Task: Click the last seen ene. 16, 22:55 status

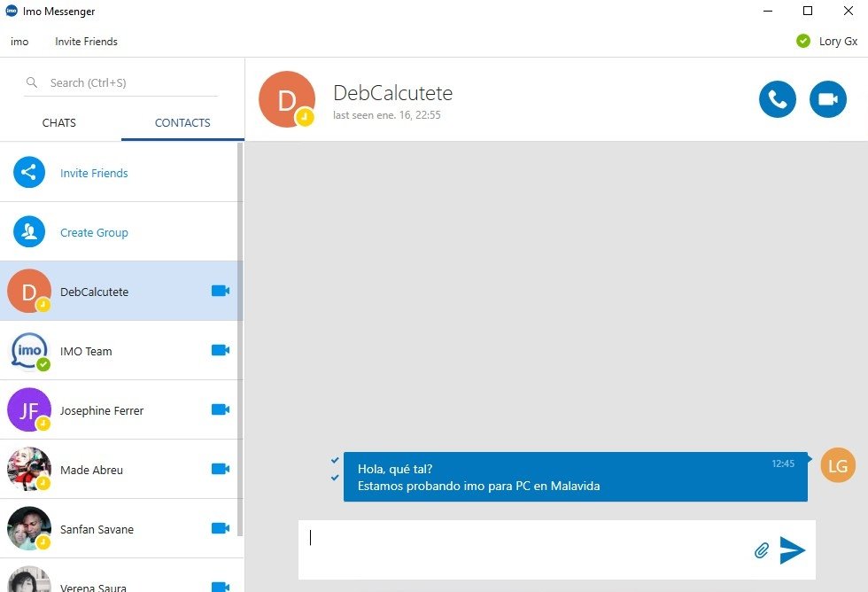Action: pos(387,115)
